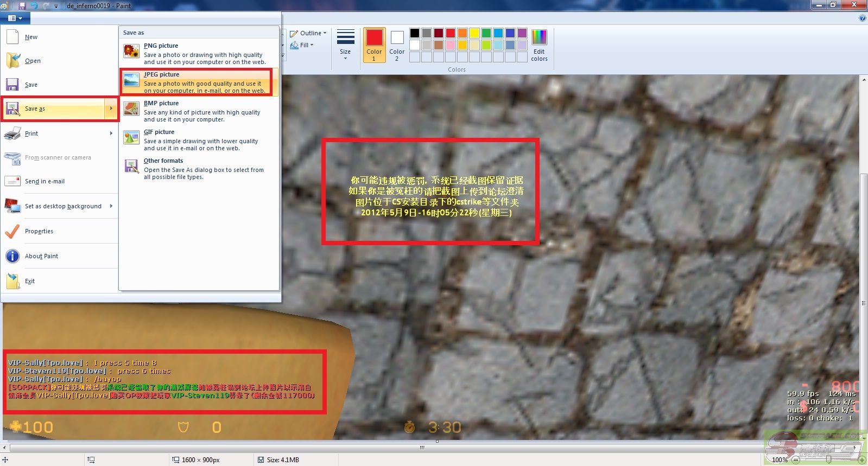Screen dimensions: 868x466
Task: Open the Fill dropdown
Action: coord(302,45)
